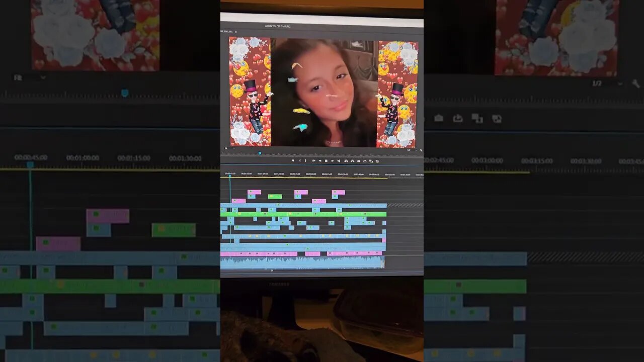Click the Lift icon in Program Monitor
Screen dimensions: 644x362
click(x=346, y=161)
